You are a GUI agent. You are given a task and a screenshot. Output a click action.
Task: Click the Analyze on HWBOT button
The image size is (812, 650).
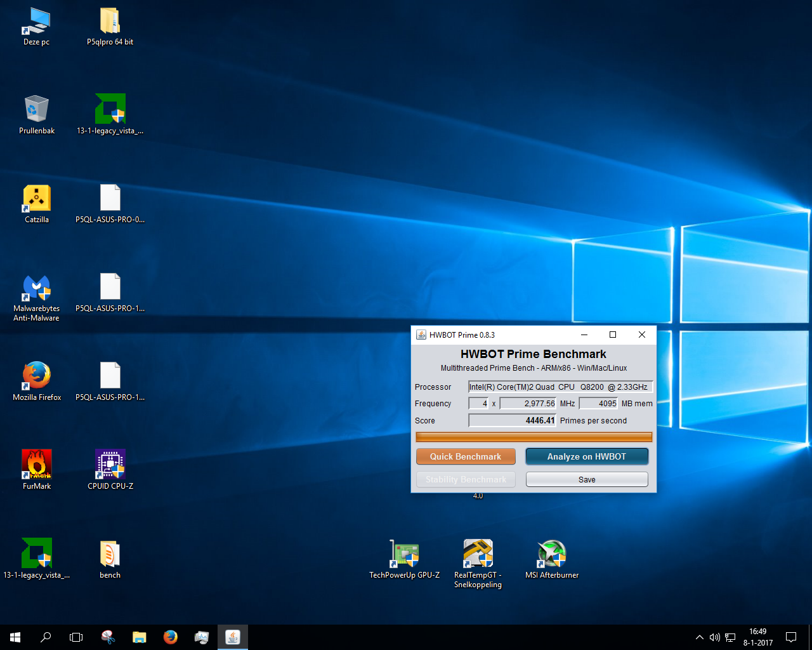(x=587, y=456)
